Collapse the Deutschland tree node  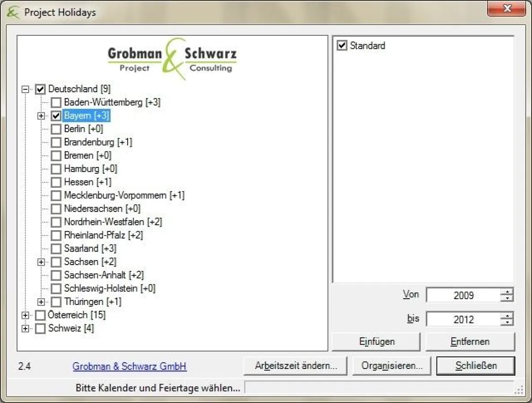click(x=26, y=90)
